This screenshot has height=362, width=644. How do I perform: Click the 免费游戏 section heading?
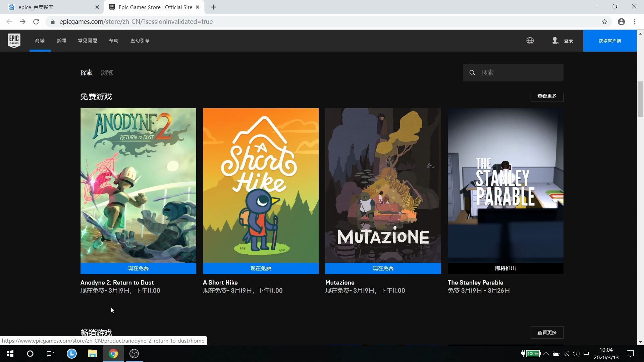[x=96, y=97]
